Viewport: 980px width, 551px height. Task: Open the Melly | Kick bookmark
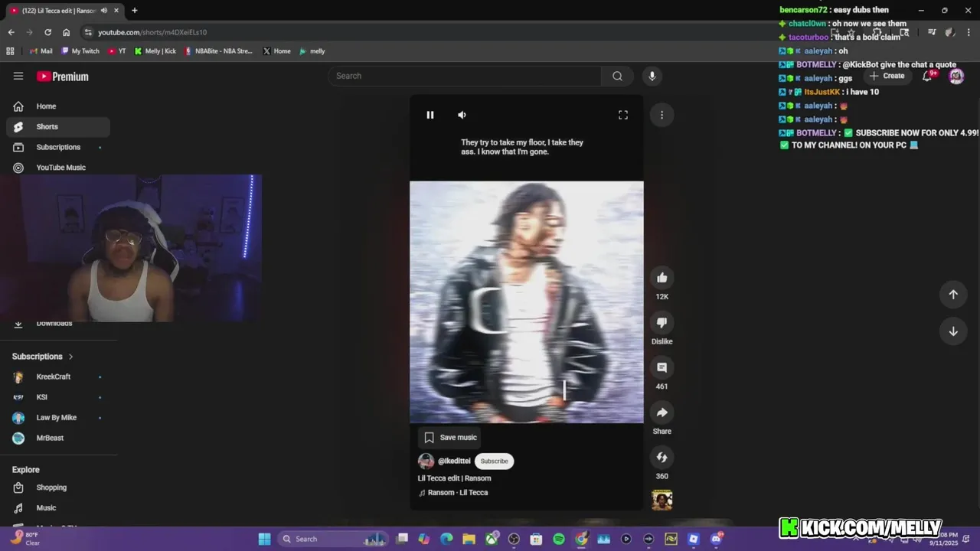(155, 51)
